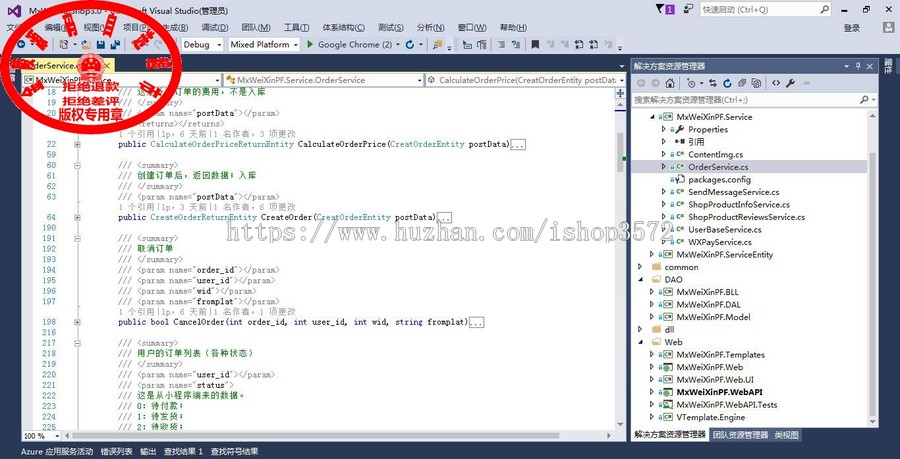This screenshot has width=900, height=459.
Task: Open Properties via the wrench icon
Action: coord(790,83)
